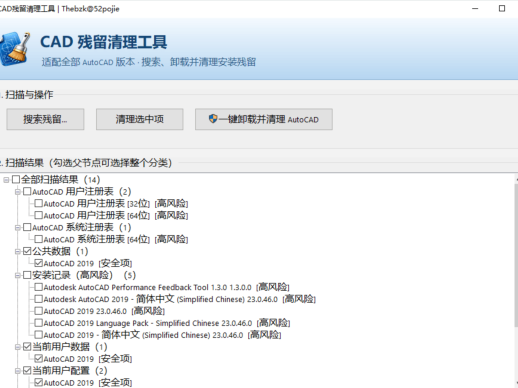Uncheck the 当前用户配置 (2) category checkbox

point(27,371)
